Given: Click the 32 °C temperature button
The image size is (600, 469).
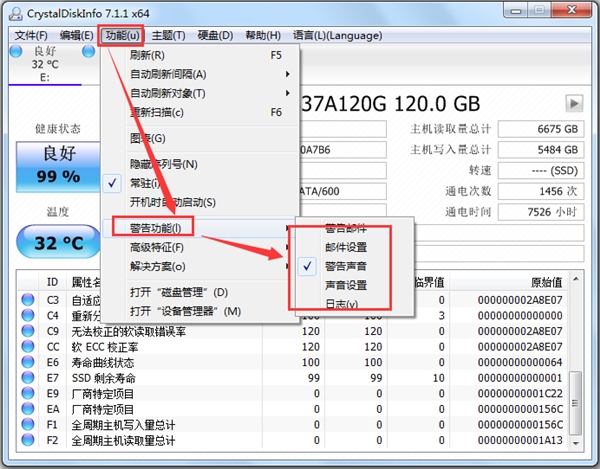Looking at the screenshot, I should pos(58,242).
